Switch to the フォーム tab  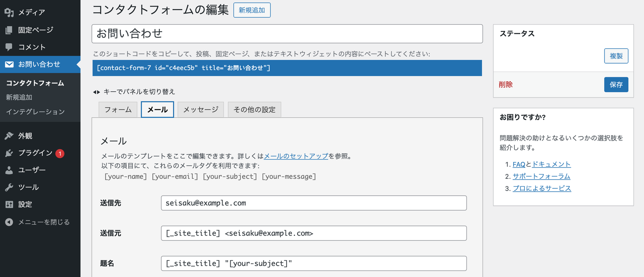[118, 110]
